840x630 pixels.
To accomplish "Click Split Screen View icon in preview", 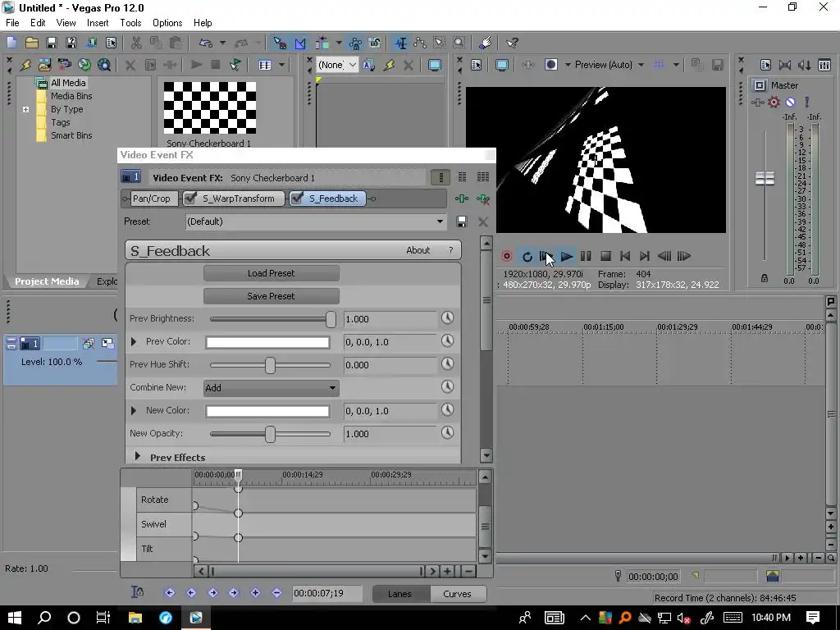I will (551, 65).
